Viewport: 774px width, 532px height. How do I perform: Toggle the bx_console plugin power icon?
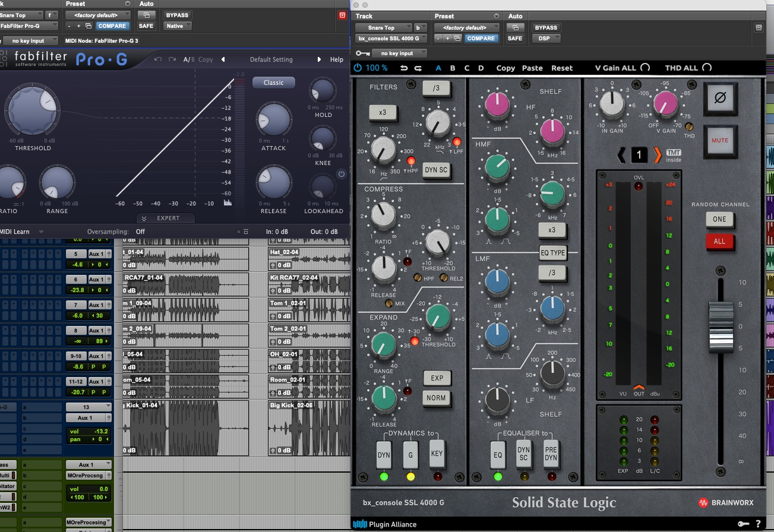click(x=358, y=68)
